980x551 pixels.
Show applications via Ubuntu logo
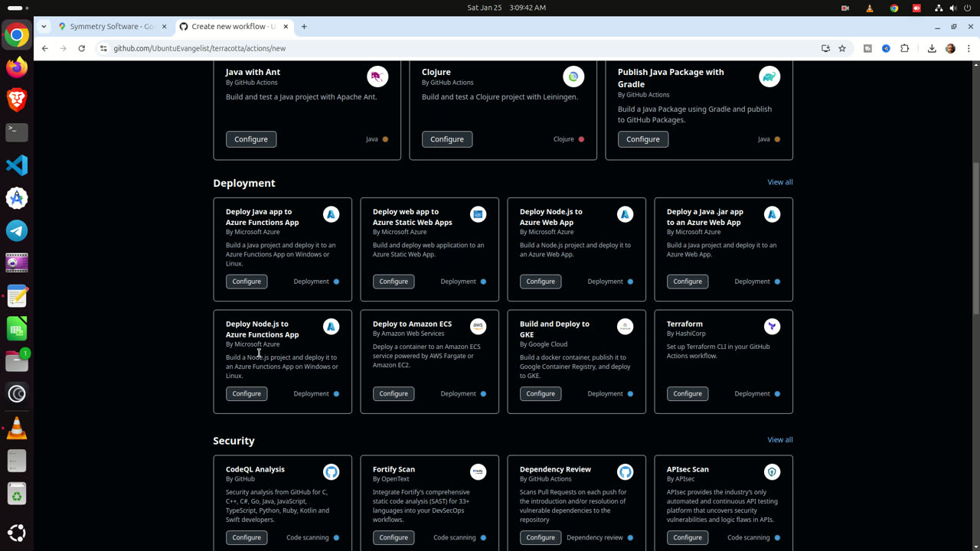click(x=17, y=533)
